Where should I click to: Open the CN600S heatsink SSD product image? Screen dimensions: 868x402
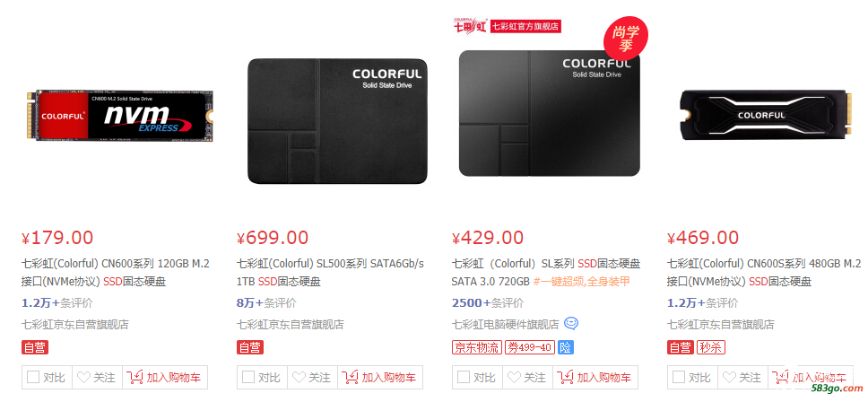765,115
